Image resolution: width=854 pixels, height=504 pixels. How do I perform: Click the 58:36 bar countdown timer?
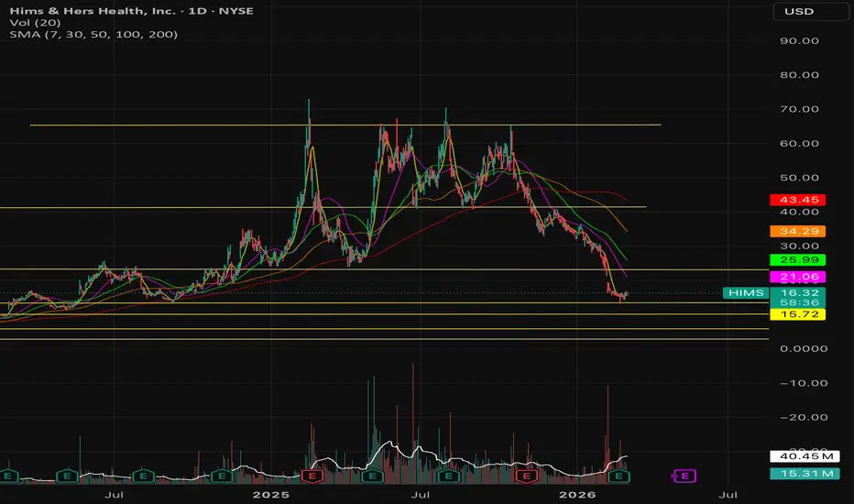click(x=798, y=302)
